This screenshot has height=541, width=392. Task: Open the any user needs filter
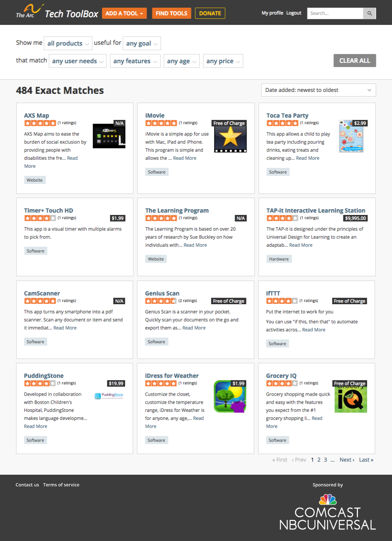tap(78, 61)
